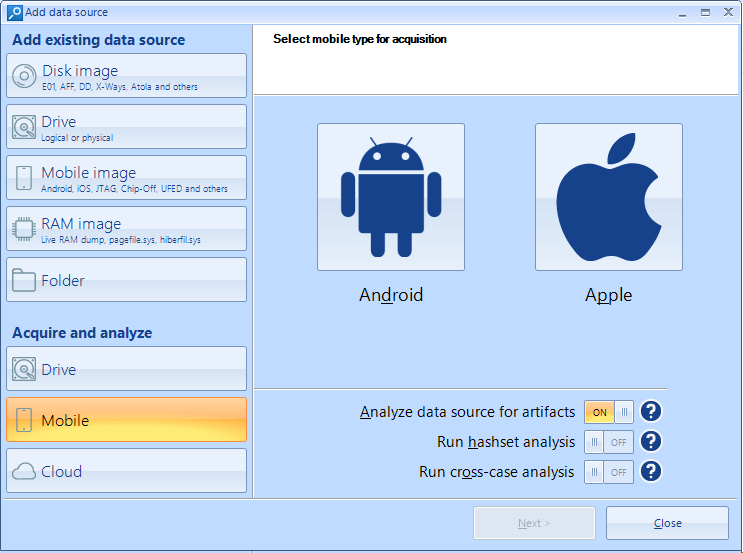
Task: Click the Disk image disc icon
Action: coord(24,76)
